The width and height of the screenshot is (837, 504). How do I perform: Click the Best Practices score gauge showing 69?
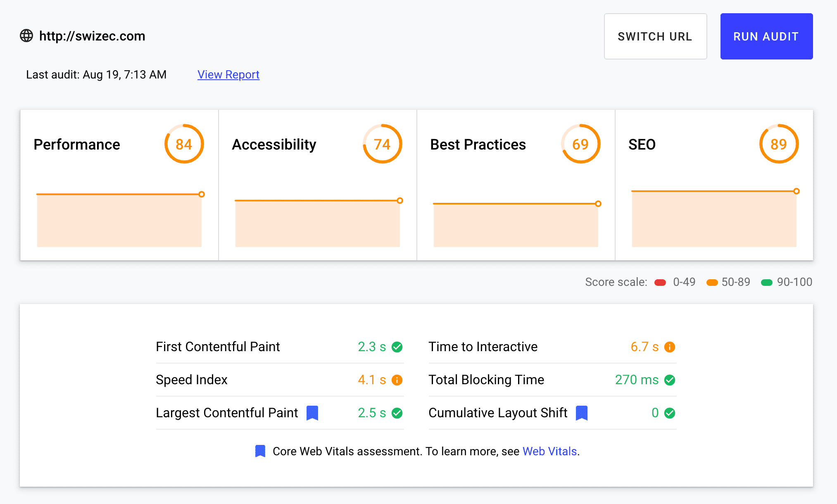pyautogui.click(x=581, y=144)
